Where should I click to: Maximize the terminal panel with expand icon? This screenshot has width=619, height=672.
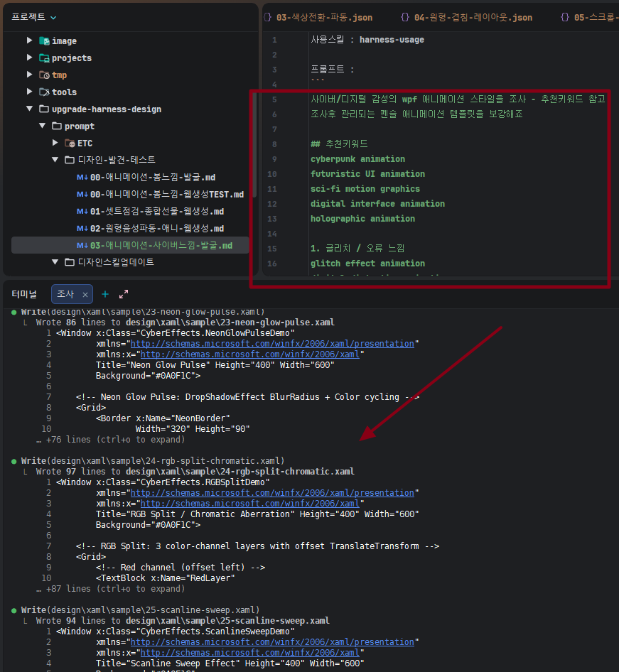124,294
